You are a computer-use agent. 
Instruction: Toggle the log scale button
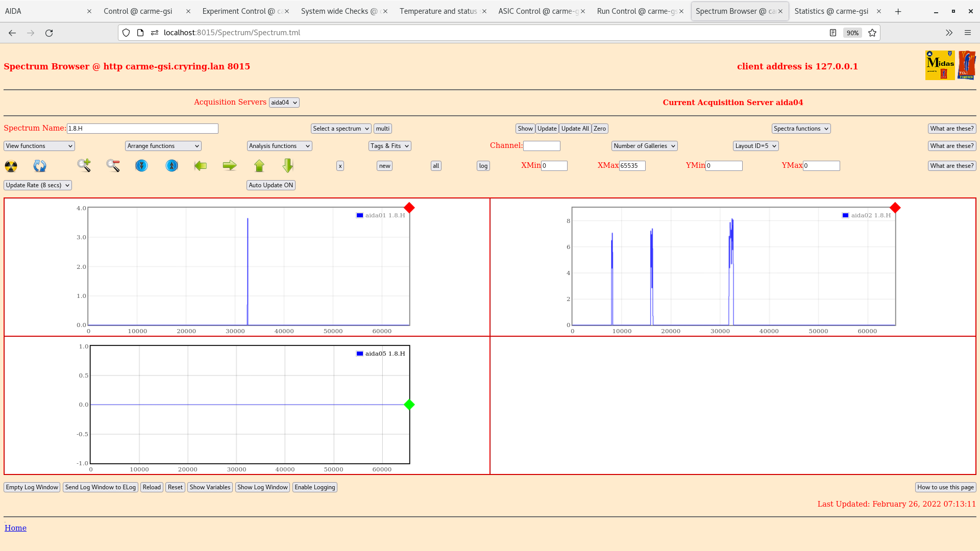483,166
